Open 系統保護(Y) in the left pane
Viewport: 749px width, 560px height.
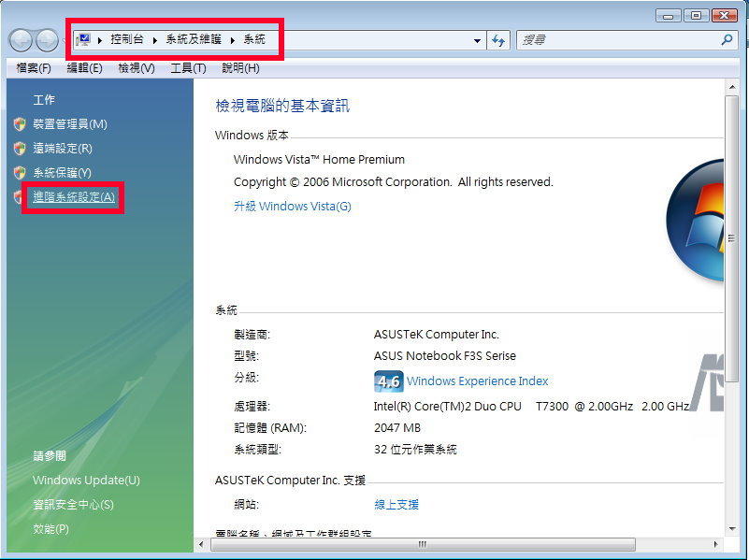pyautogui.click(x=62, y=172)
